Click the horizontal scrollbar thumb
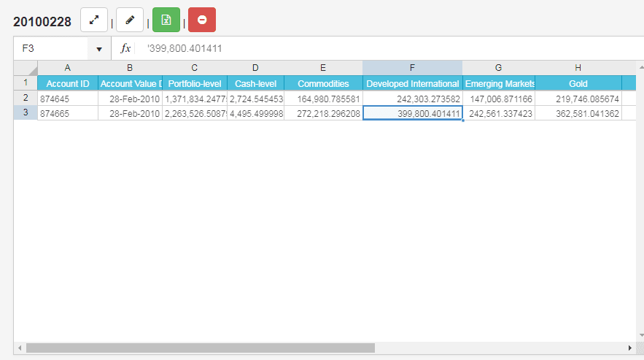 coord(201,348)
